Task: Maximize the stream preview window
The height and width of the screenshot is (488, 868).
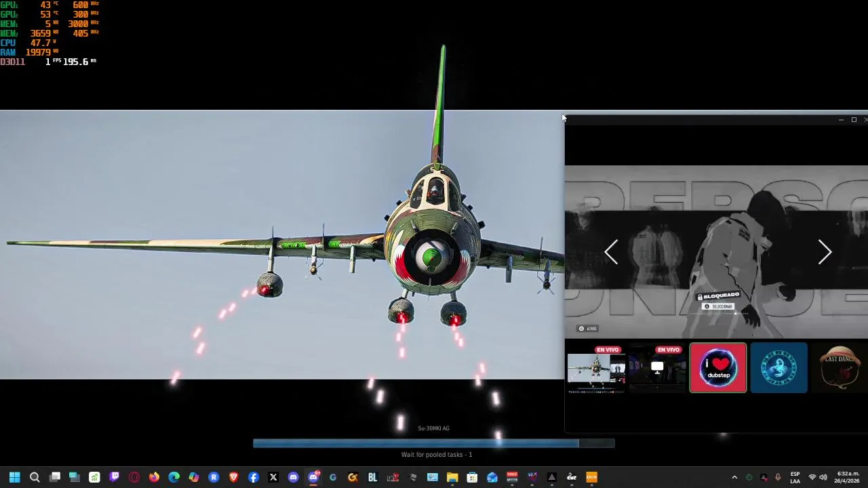Action: tap(854, 120)
